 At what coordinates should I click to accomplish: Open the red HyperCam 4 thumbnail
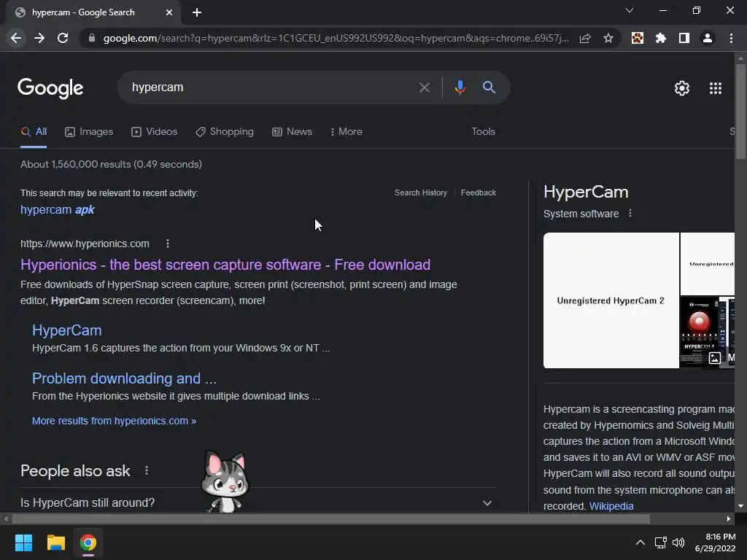(x=700, y=332)
